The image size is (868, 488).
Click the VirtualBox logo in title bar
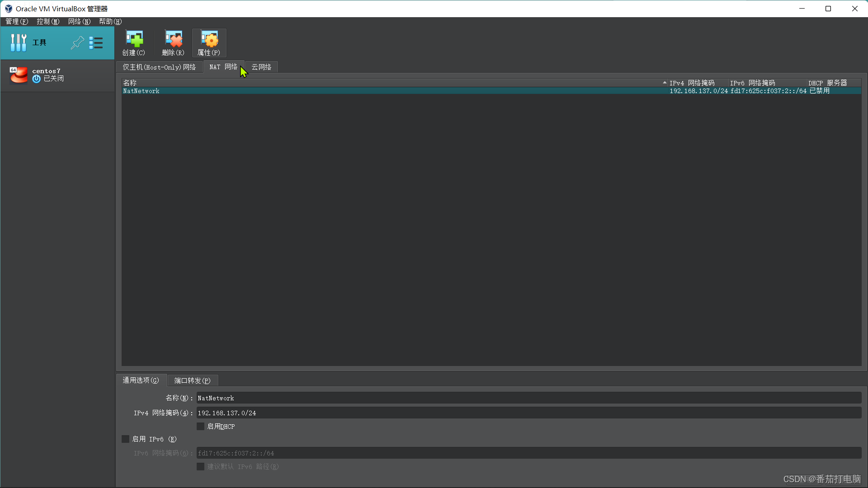tap(8, 9)
